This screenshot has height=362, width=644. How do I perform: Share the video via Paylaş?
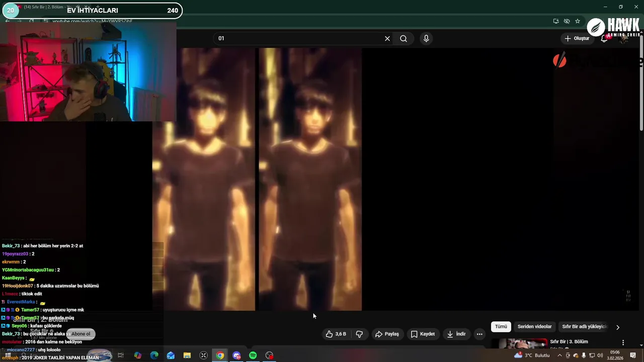(x=387, y=334)
